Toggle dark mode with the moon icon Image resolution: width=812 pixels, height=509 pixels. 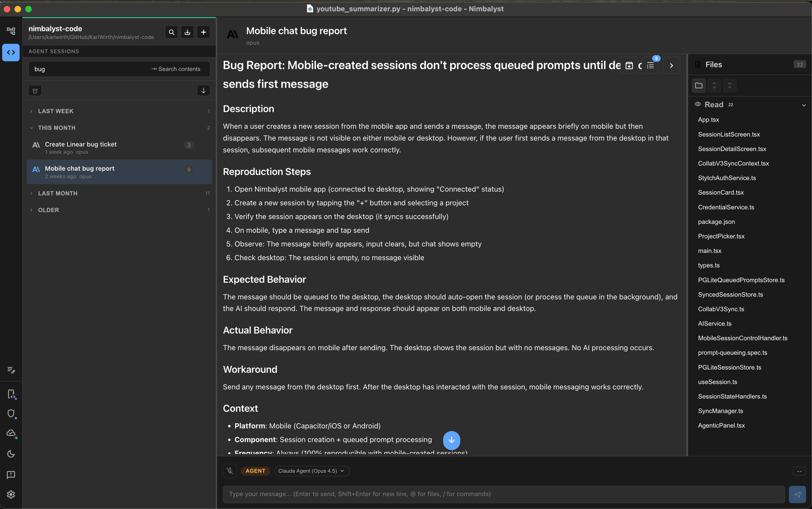[11, 454]
